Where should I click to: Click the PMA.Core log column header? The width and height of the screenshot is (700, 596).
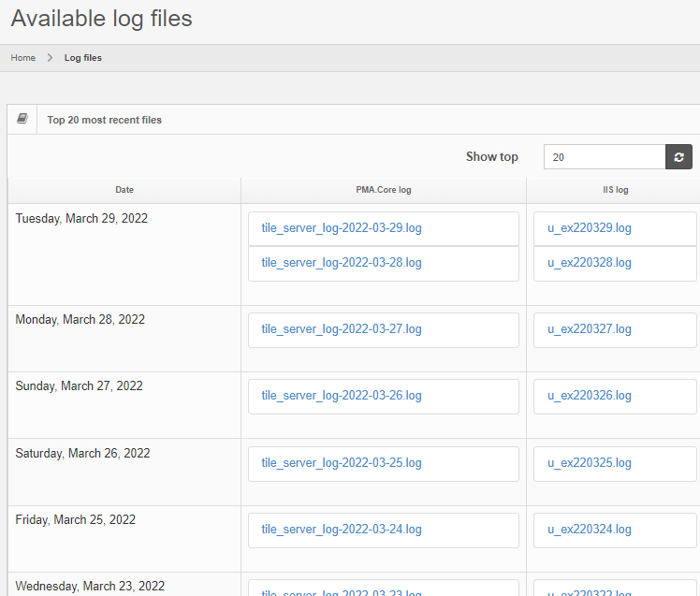tap(384, 190)
